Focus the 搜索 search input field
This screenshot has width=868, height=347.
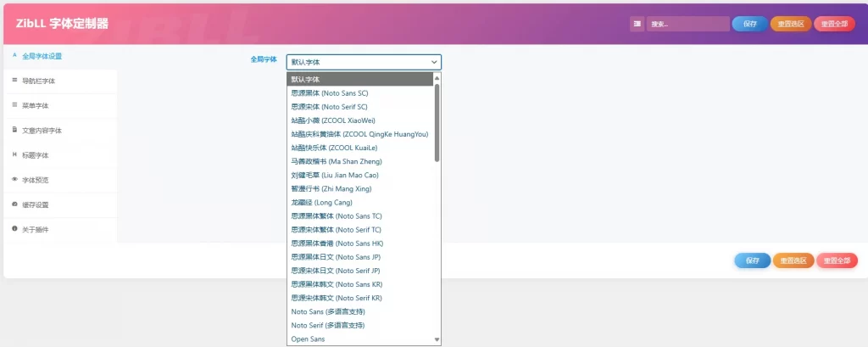coord(687,24)
